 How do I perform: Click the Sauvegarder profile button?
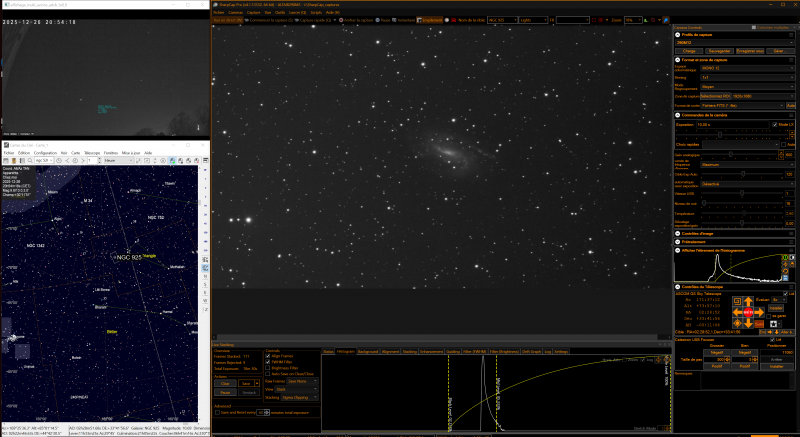[720, 52]
